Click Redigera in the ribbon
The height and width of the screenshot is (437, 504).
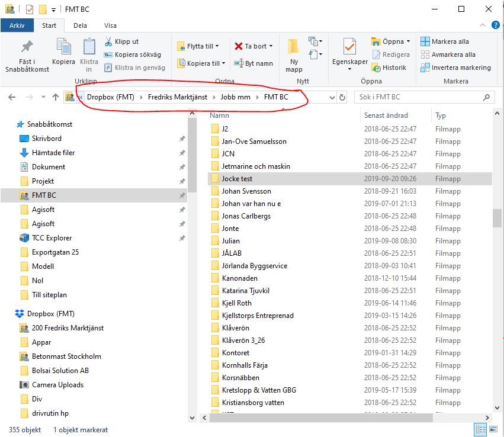coord(391,54)
